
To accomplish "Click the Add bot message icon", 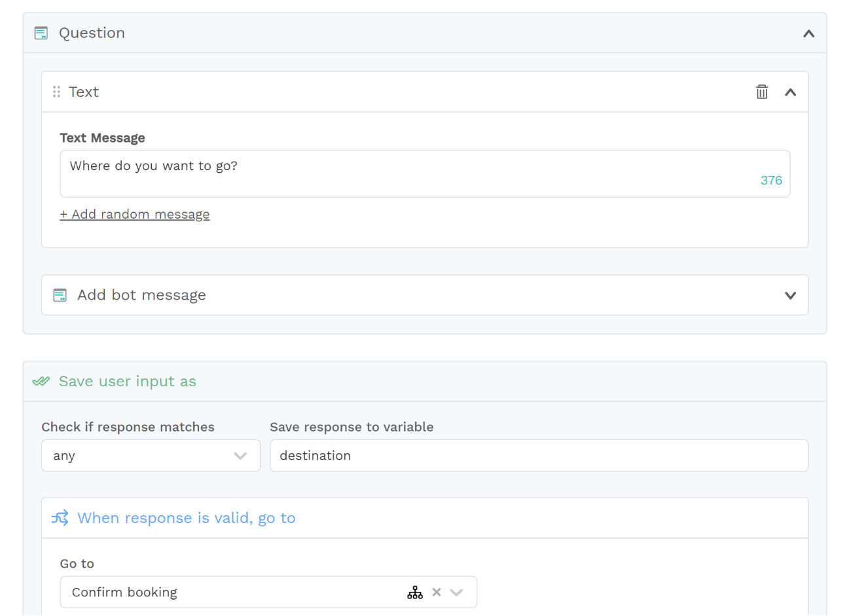I will click(x=60, y=295).
